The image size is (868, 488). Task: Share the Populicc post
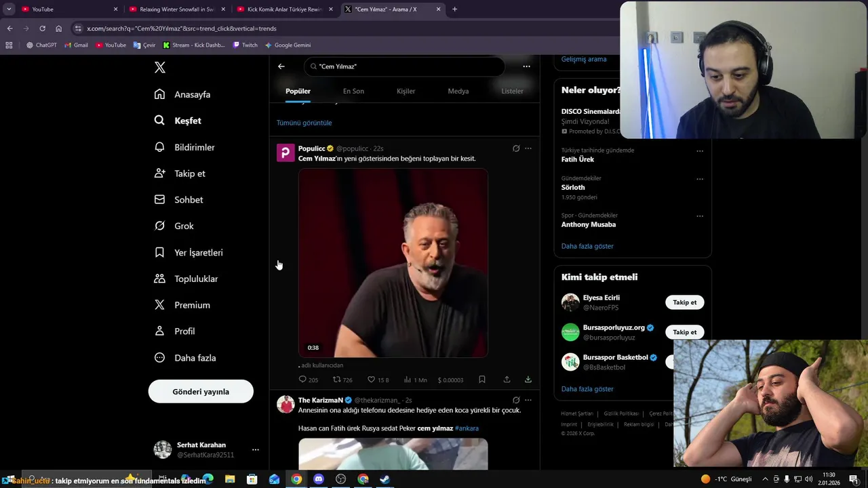click(507, 380)
